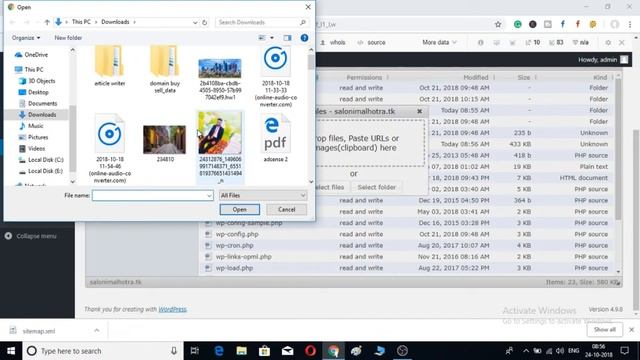Click the whois toolbar item
The width and height of the screenshot is (640, 360).
coord(333,42)
